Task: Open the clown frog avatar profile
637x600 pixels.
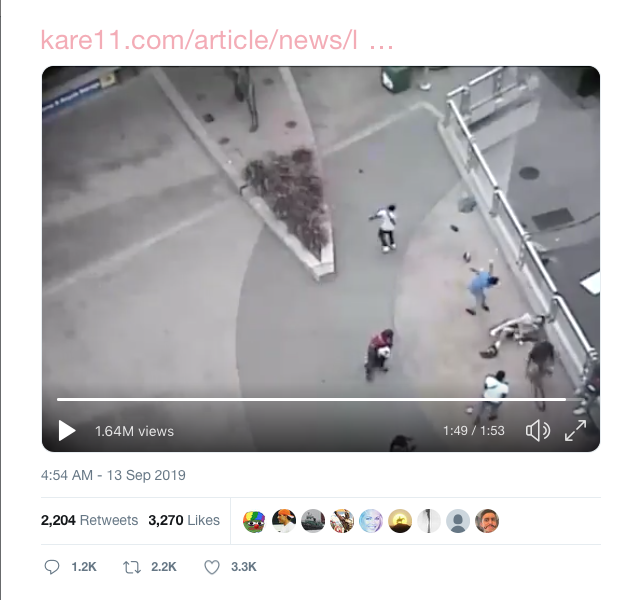Action: pyautogui.click(x=254, y=521)
